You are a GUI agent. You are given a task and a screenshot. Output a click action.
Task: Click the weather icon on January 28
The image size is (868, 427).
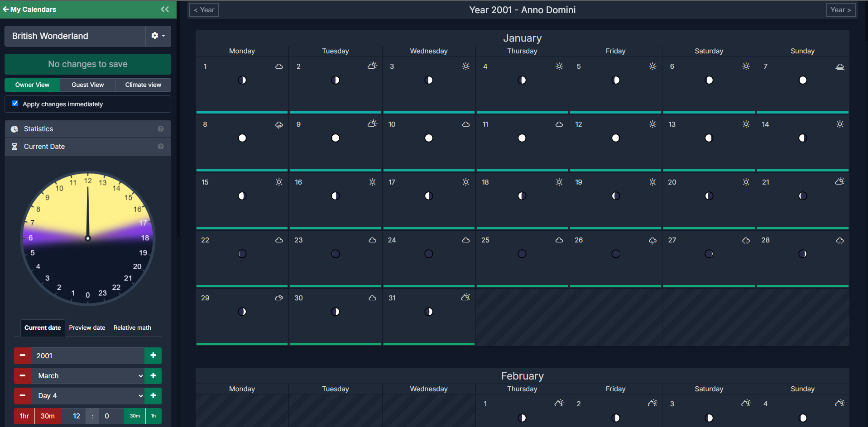840,241
